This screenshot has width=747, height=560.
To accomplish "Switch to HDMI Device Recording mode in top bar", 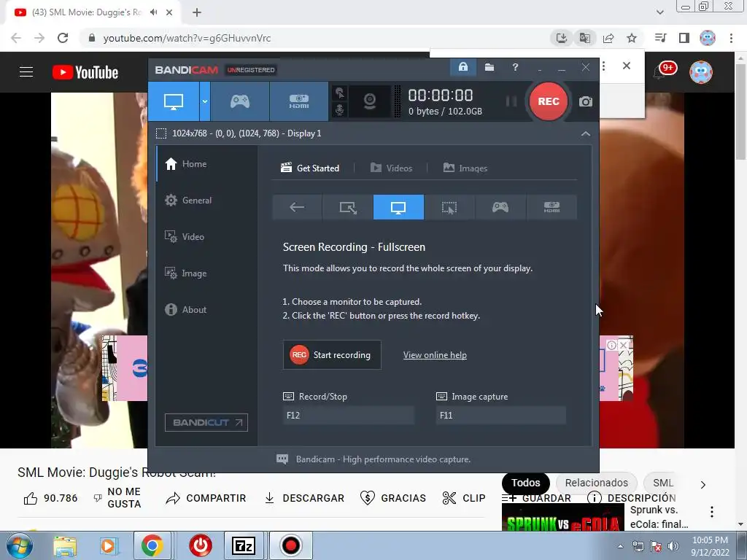I will click(298, 101).
